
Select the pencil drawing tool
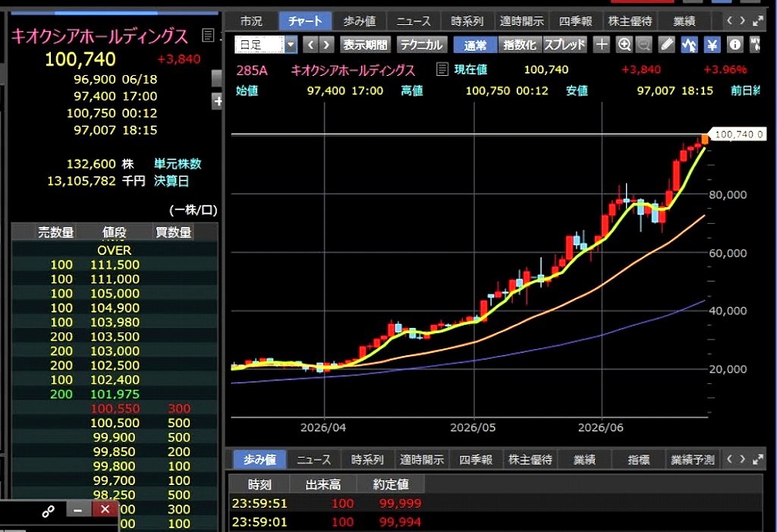(x=667, y=45)
